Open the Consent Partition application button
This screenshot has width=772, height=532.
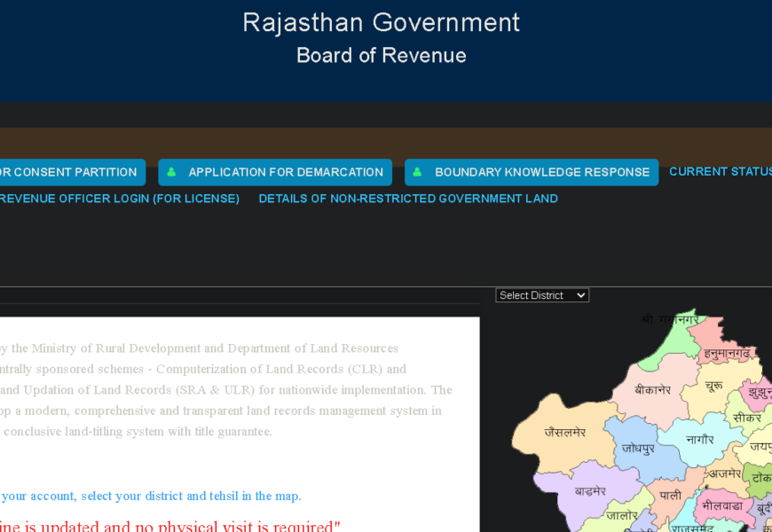[69, 172]
